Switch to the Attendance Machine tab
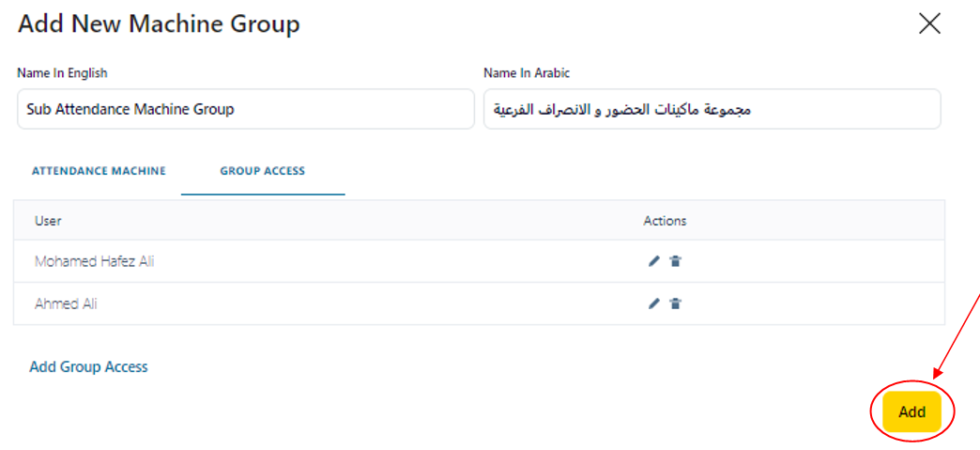Screen dimensions: 980x450 [x=99, y=171]
